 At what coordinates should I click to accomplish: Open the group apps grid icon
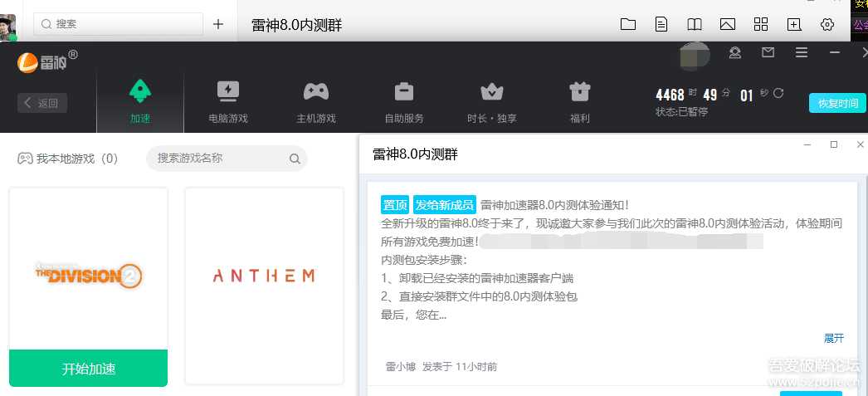(x=760, y=24)
